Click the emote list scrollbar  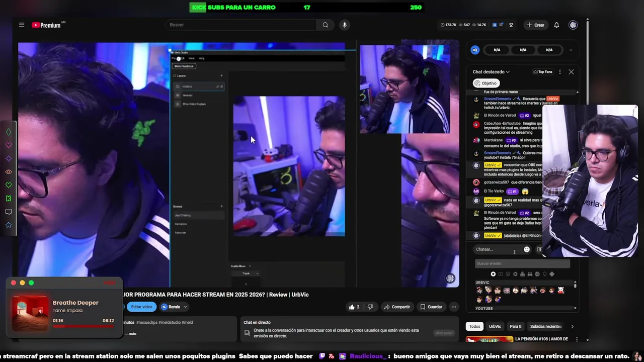tap(575, 285)
